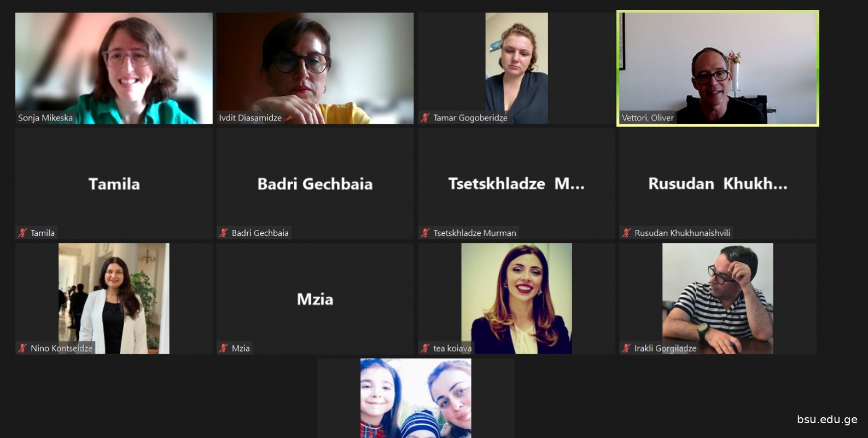Image resolution: width=868 pixels, height=438 pixels.
Task: Click Badri Gechbaia's muted microphone icon
Action: point(223,233)
